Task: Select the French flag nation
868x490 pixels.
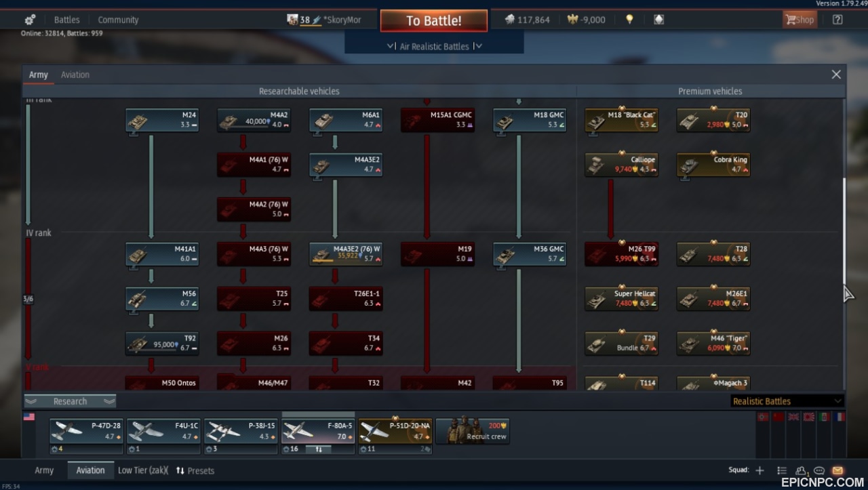Action: (x=840, y=417)
